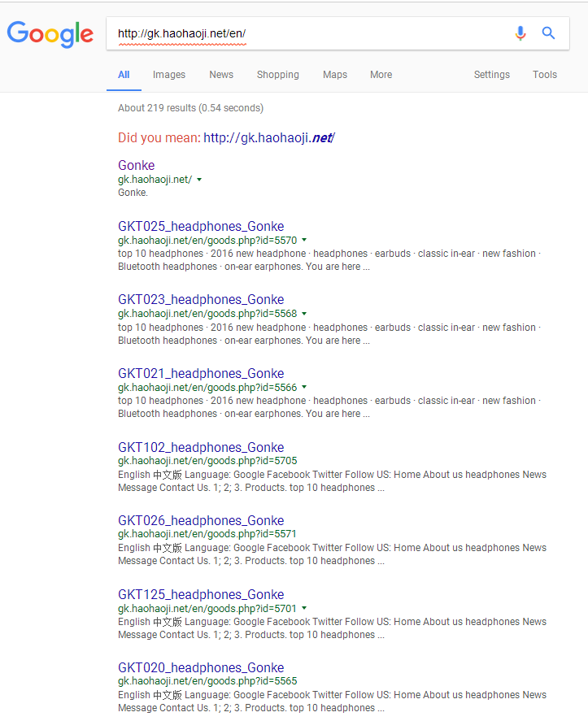Switch to the News tab
Image resolution: width=588 pixels, height=721 pixels.
(x=221, y=75)
